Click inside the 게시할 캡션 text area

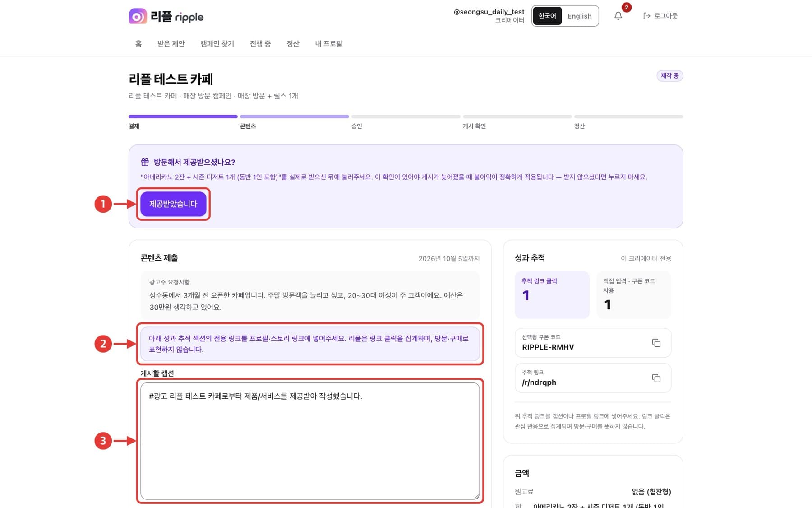[x=310, y=441]
